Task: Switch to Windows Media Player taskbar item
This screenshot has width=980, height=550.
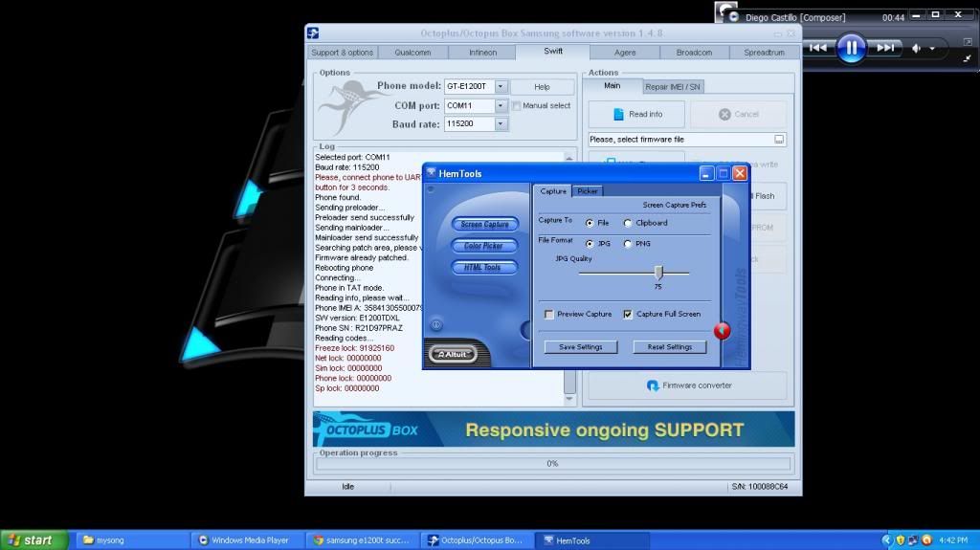Action: coord(248,540)
